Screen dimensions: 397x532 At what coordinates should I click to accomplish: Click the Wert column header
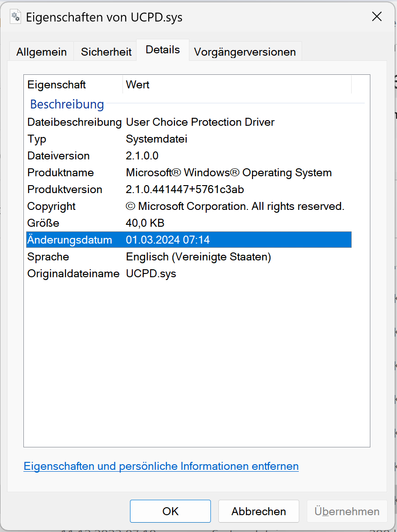138,85
